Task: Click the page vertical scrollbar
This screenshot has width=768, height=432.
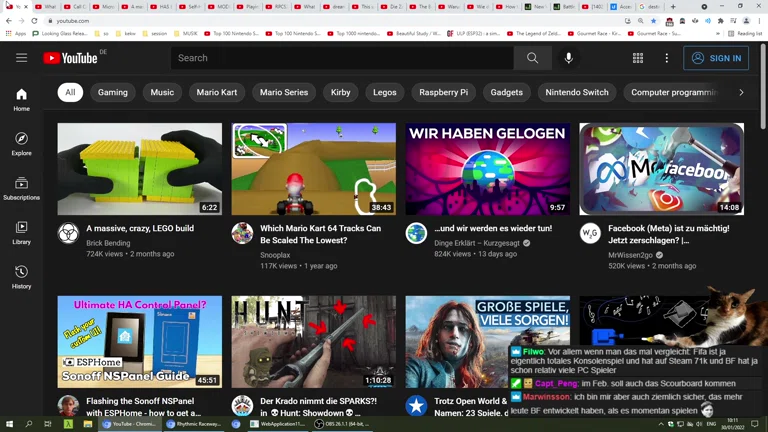Action: (764, 86)
